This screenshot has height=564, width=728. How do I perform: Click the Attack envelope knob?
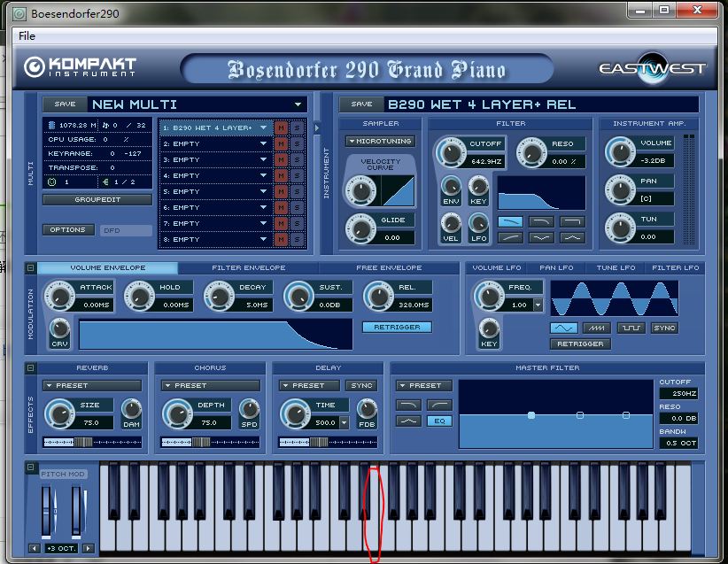(x=59, y=296)
